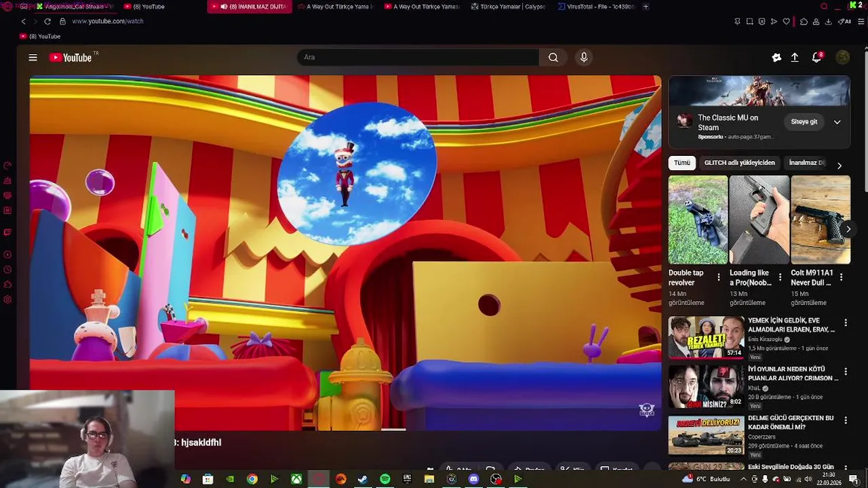Open Steam from the taskbar

click(363, 479)
